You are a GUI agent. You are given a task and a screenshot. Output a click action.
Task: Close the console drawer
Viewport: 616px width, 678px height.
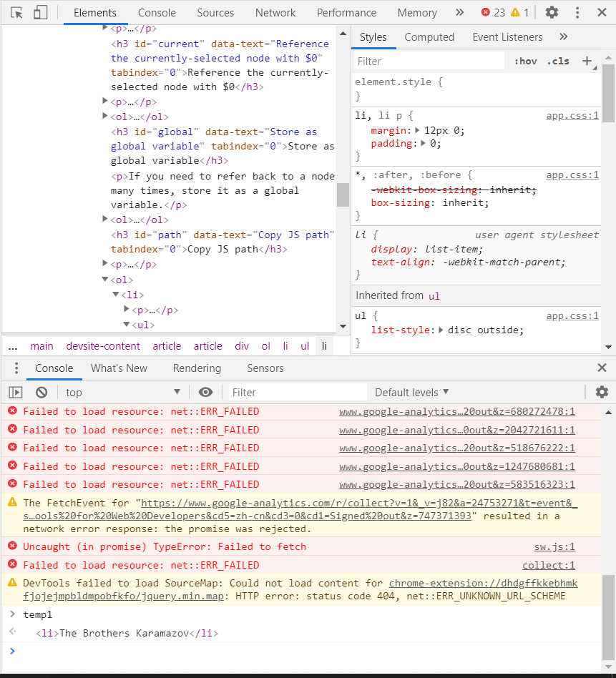click(x=602, y=368)
